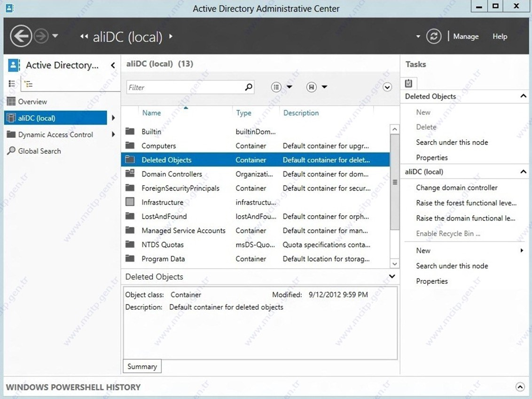Click the Managed Service Accounts folder icon
This screenshot has height=399, width=532.
[130, 230]
